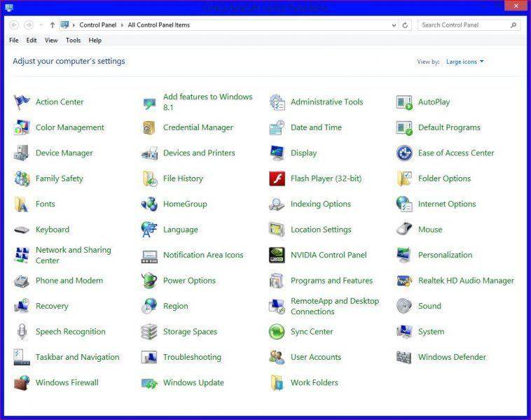Open the AutoPlay link
Viewport: 531px width, 420px height.
[x=434, y=102]
